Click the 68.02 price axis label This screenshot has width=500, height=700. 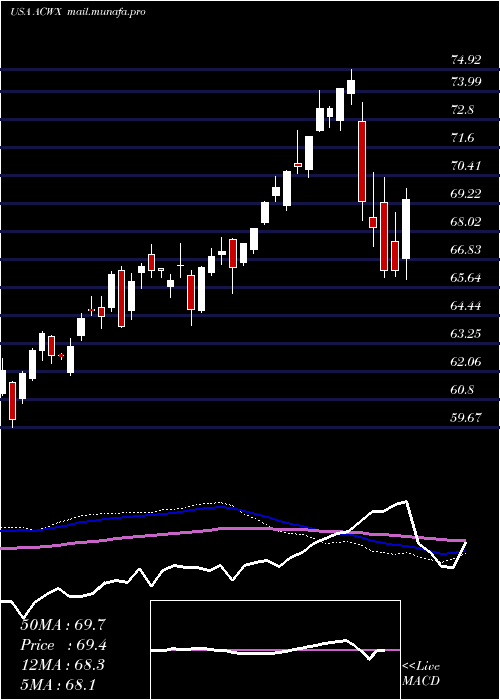click(x=466, y=222)
